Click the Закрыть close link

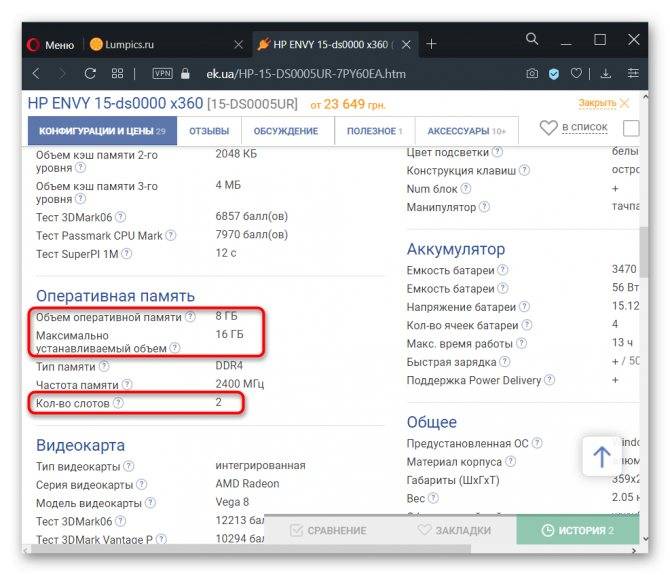603,103
